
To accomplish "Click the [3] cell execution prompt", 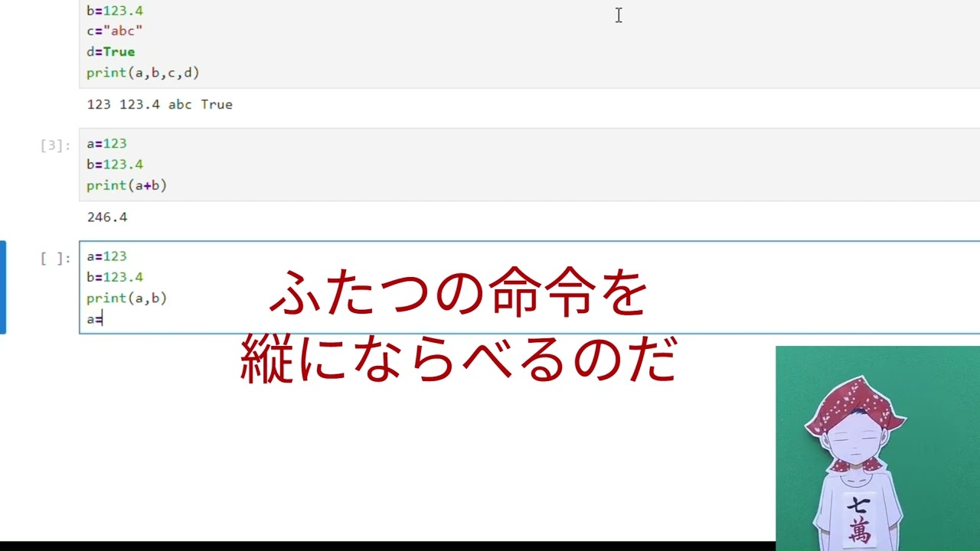I will point(55,145).
